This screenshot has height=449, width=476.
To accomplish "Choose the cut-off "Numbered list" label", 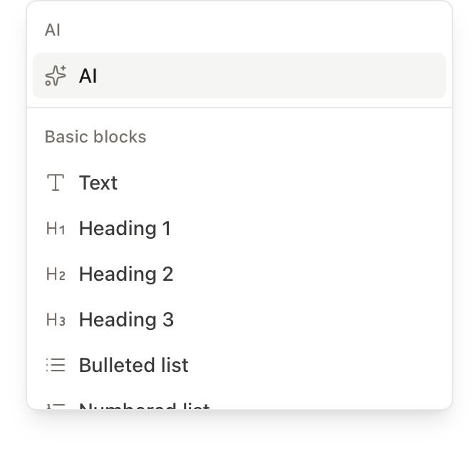I will [x=144, y=406].
